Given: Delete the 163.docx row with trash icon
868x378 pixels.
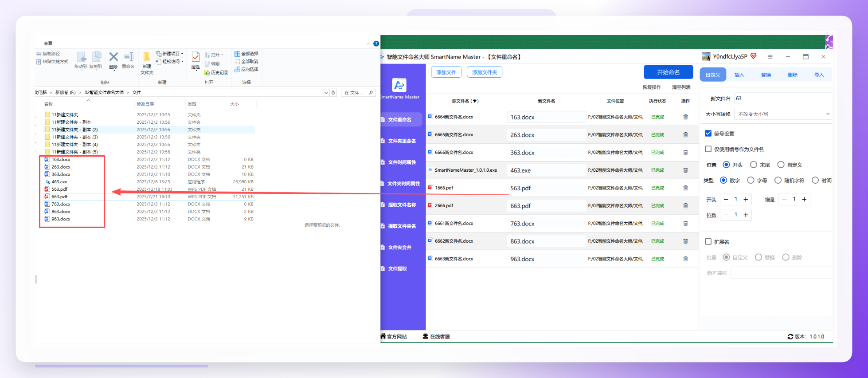Looking at the screenshot, I should click(685, 117).
